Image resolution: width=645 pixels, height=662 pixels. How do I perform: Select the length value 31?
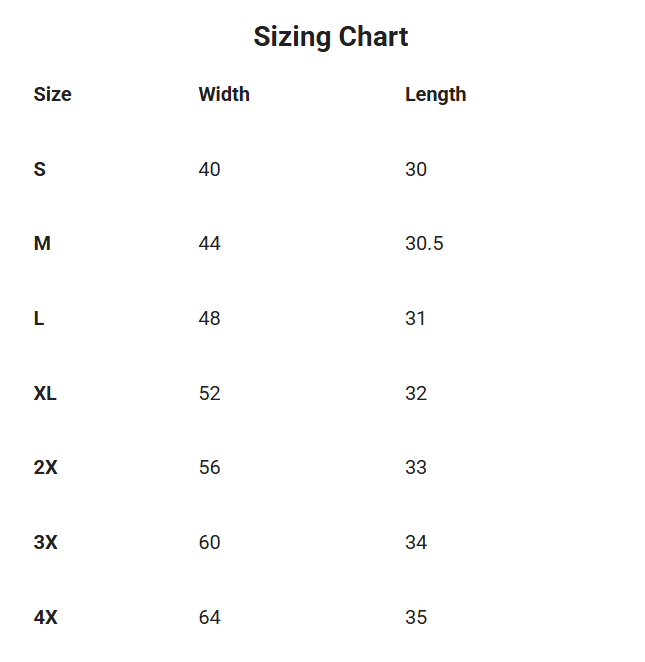pyautogui.click(x=415, y=318)
